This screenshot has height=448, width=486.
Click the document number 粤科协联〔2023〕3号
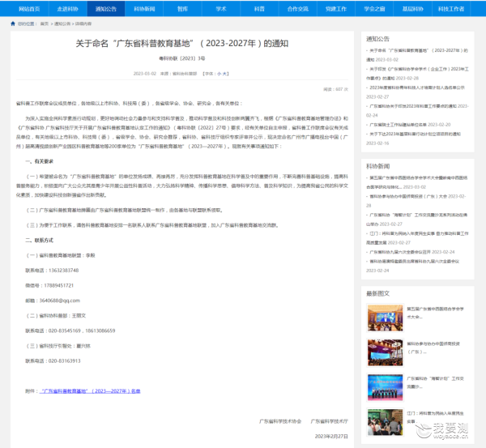[182, 58]
